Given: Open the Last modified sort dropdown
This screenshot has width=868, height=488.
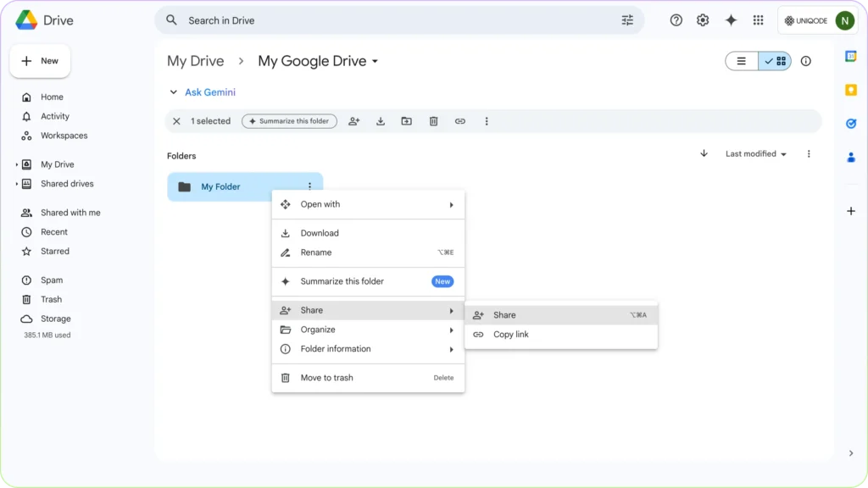Looking at the screenshot, I should (751, 153).
